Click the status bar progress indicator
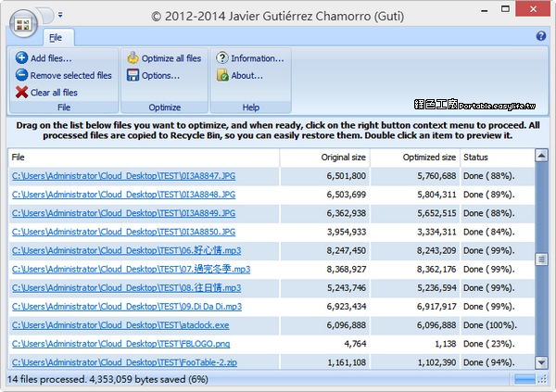Viewport: 556px width, 392px height. point(524,380)
